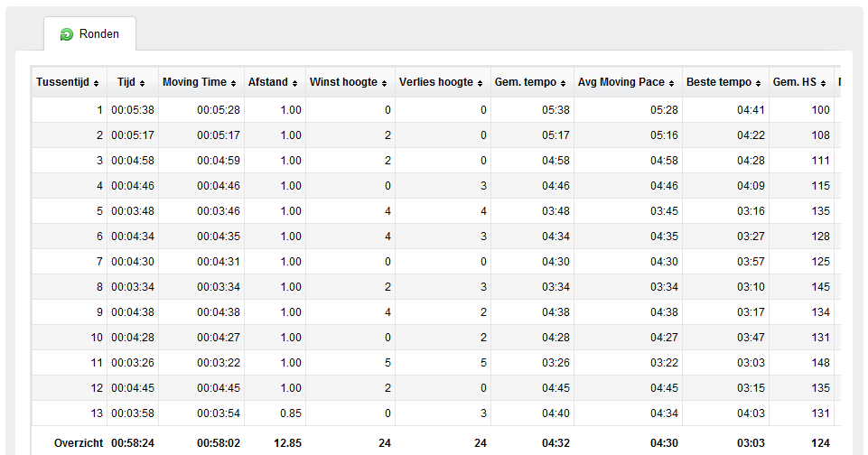Click lap 11 heart rate value 148
The height and width of the screenshot is (455, 868).
820,363
